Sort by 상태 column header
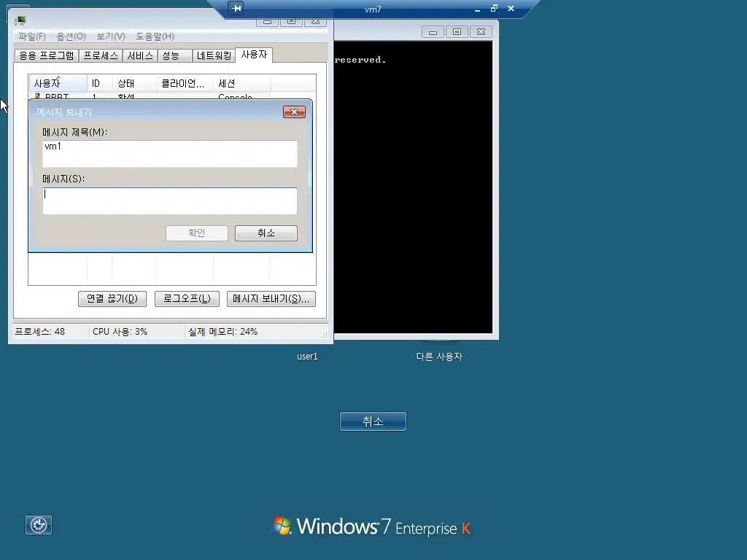Image resolution: width=747 pixels, height=560 pixels. coord(134,83)
